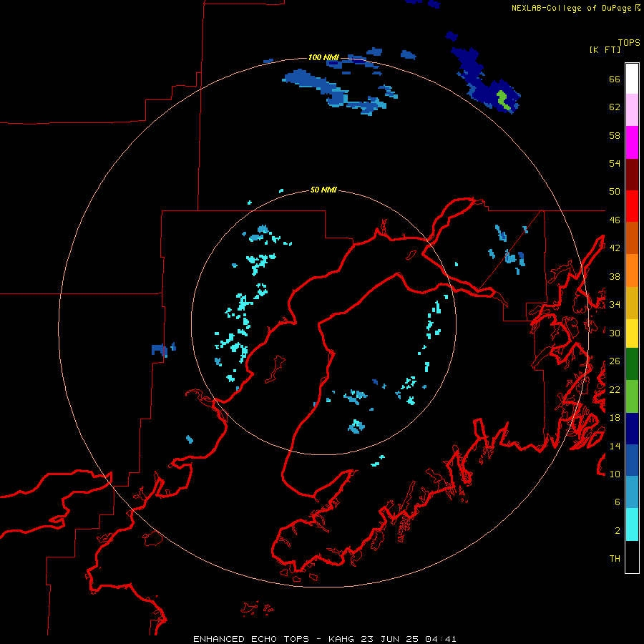Click the 50 NMI range ring label
Viewport: 644px width, 644px height.
(x=323, y=190)
